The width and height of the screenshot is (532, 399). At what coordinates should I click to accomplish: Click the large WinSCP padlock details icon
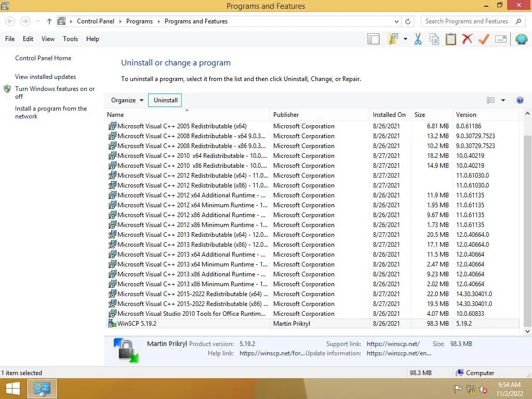pos(126,350)
